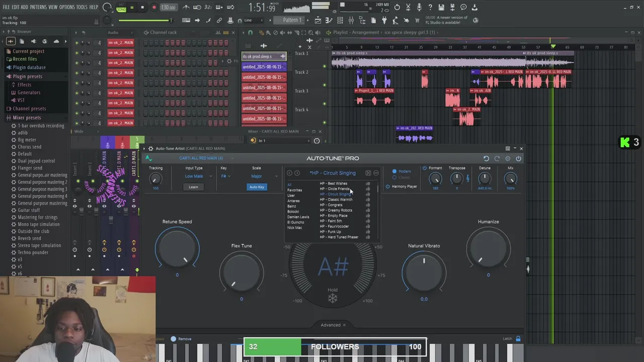Select HP - Creamy Robots preset
This screenshot has height=362, width=644.
[336, 210]
